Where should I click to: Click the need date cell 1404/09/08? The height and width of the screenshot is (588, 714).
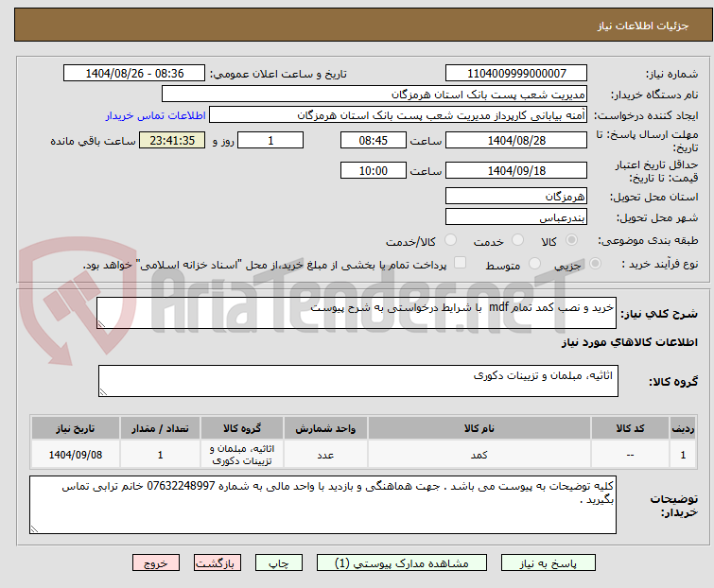tap(75, 454)
